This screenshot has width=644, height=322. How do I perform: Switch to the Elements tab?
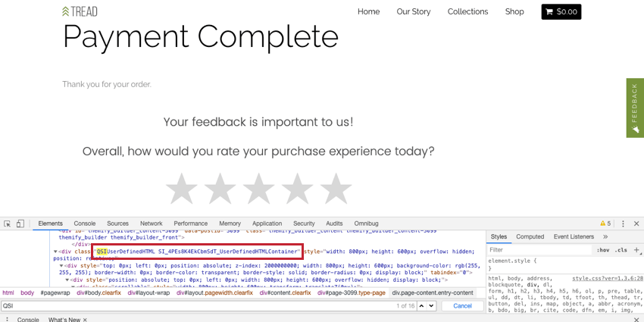(x=51, y=224)
